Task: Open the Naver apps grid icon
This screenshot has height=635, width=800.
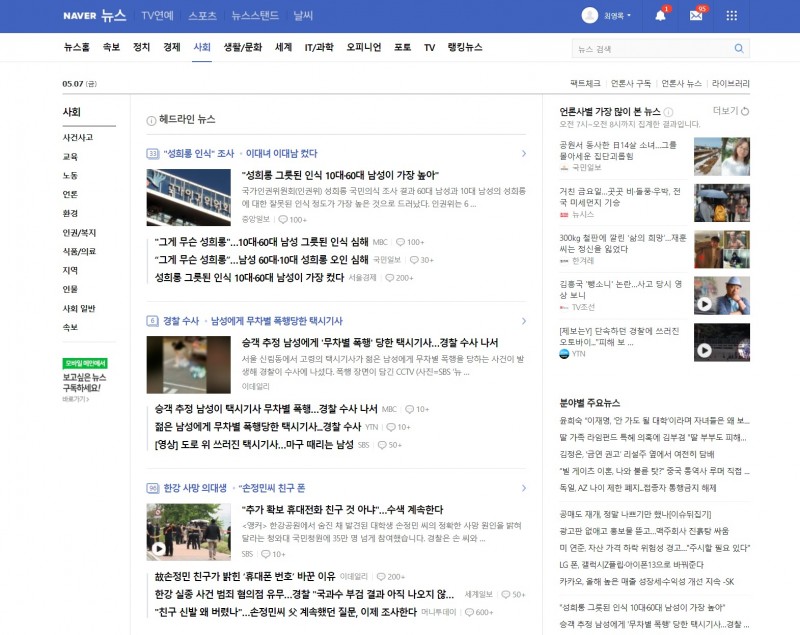Action: (x=732, y=15)
